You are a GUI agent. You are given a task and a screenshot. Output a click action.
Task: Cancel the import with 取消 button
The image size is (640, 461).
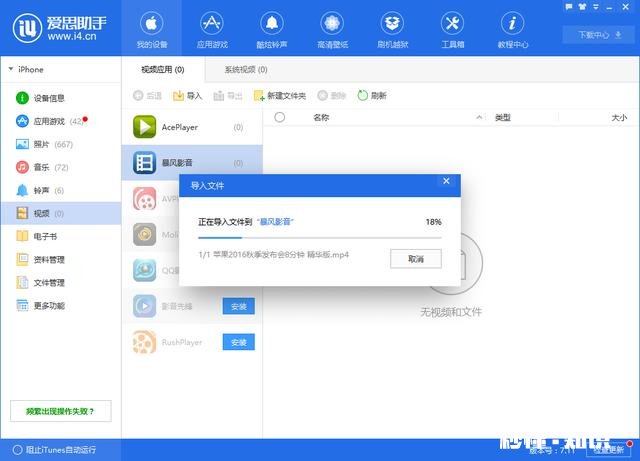click(416, 259)
